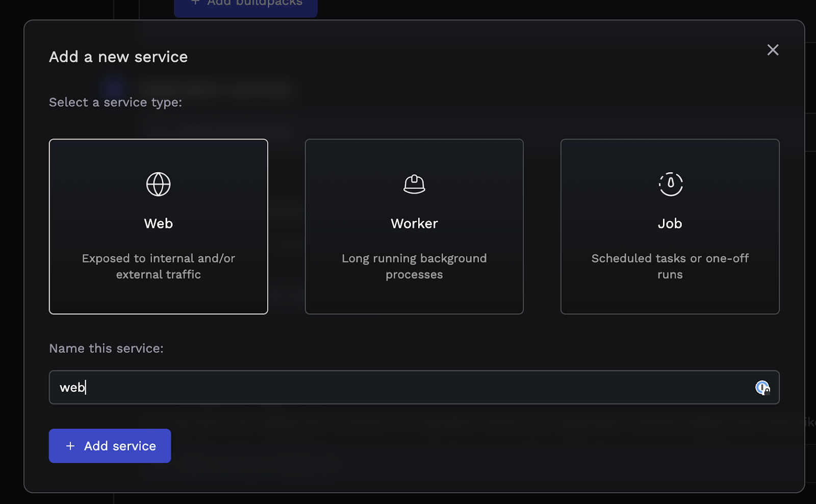Image resolution: width=816 pixels, height=504 pixels.
Task: Click the plus icon on Add service
Action: (70, 446)
